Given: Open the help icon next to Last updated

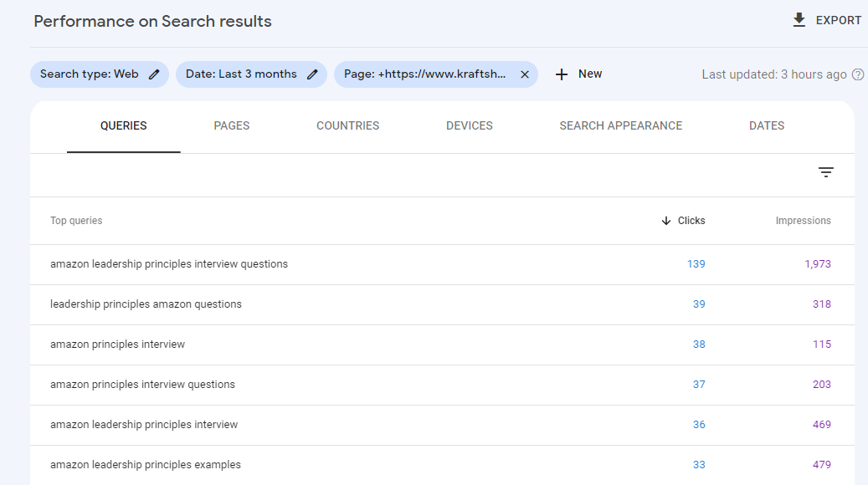Looking at the screenshot, I should (857, 74).
